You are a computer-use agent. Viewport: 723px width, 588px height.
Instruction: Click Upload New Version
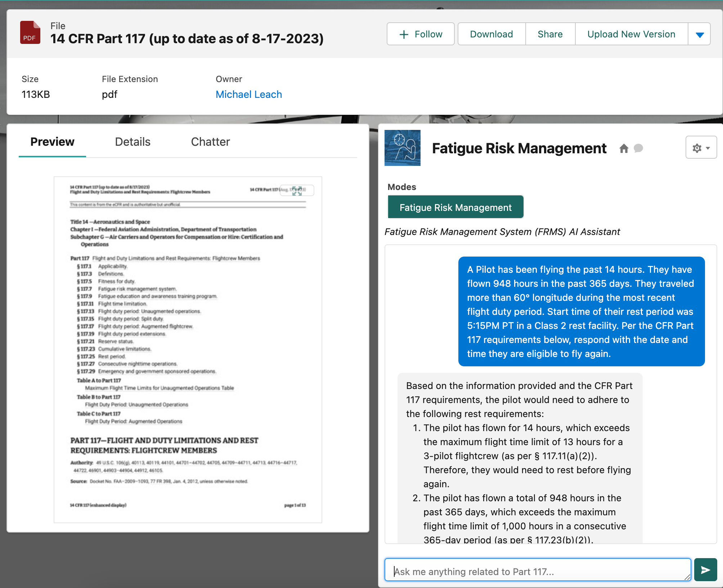[631, 34]
